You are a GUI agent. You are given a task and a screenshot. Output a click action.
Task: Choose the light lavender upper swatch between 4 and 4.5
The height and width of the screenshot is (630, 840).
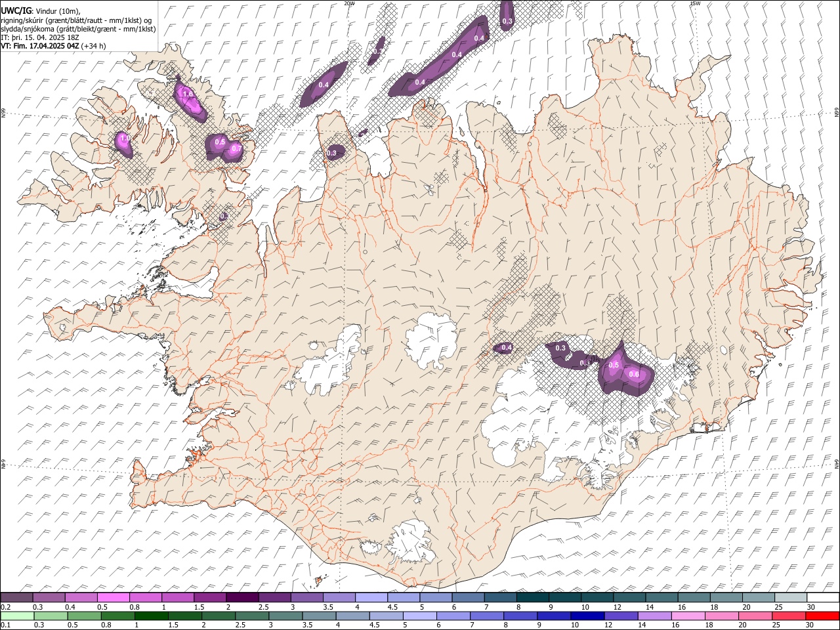pyautogui.click(x=371, y=597)
